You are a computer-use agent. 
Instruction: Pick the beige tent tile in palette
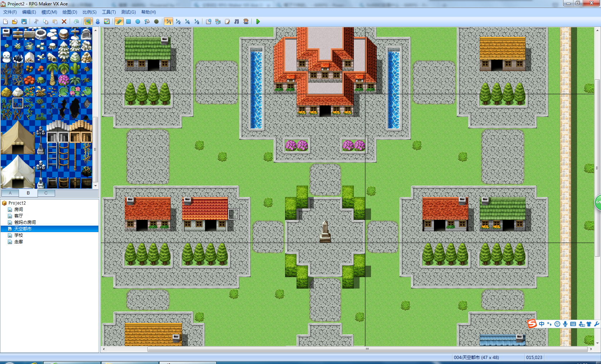[18, 138]
